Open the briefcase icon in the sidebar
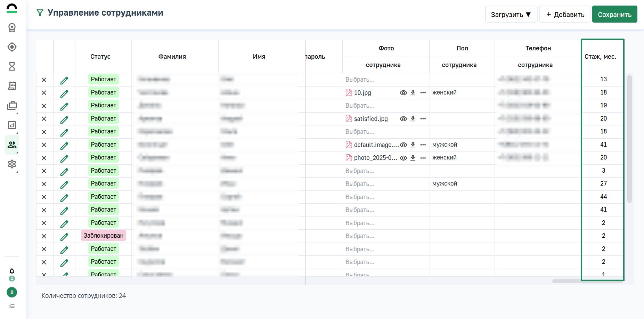Viewport: 644px width, 319px height. (x=12, y=106)
